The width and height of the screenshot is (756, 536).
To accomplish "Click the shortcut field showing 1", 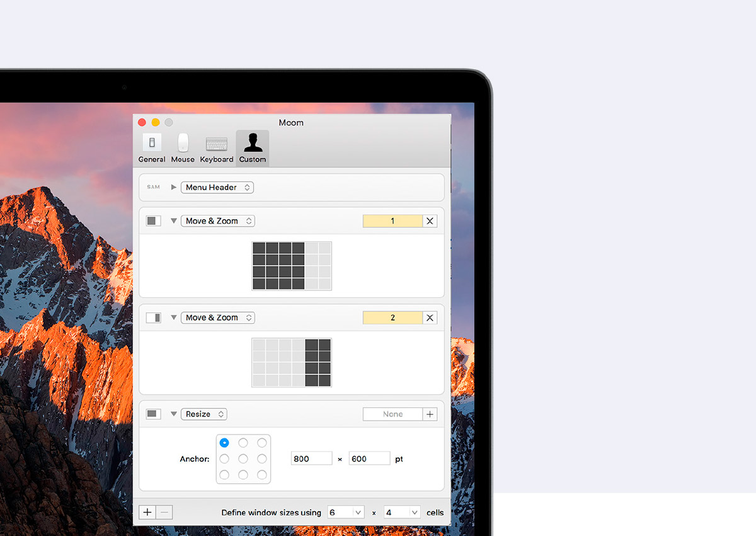I will [392, 221].
